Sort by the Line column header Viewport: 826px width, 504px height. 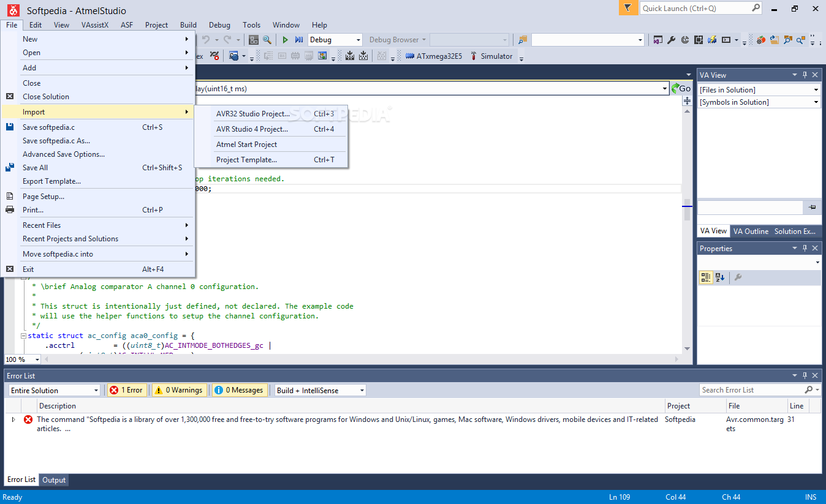click(798, 405)
